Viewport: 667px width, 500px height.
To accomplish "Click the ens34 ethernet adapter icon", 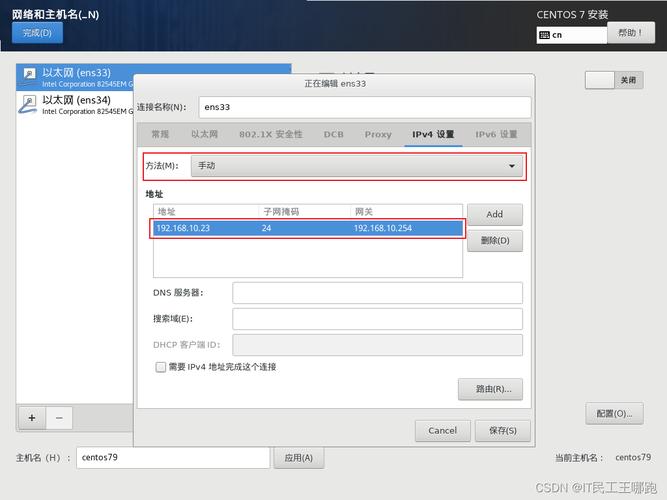I will (28, 104).
